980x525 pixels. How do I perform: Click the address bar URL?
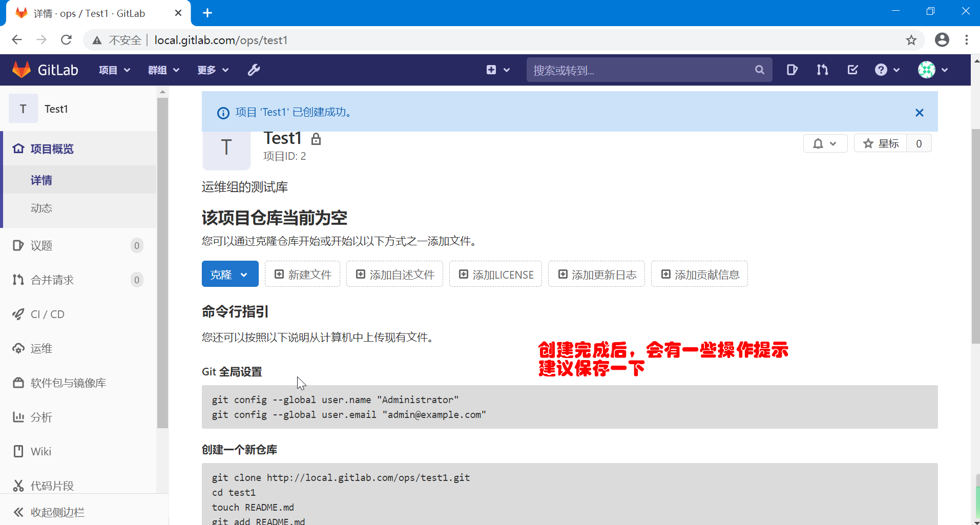pyautogui.click(x=221, y=40)
